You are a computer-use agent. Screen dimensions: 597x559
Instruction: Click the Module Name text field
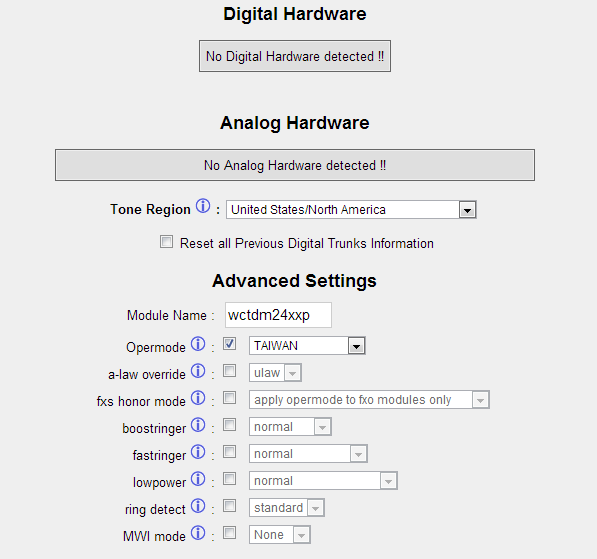(x=278, y=315)
